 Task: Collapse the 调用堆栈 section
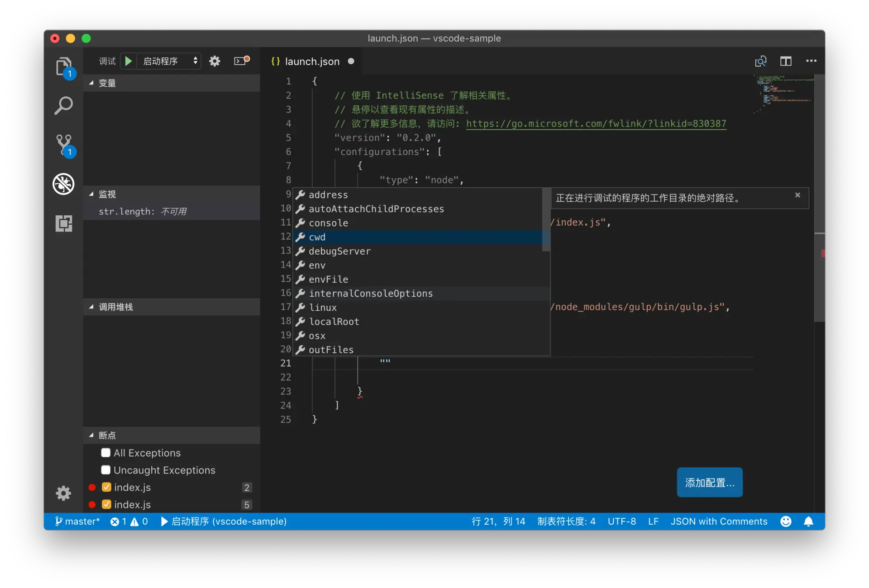pos(91,307)
